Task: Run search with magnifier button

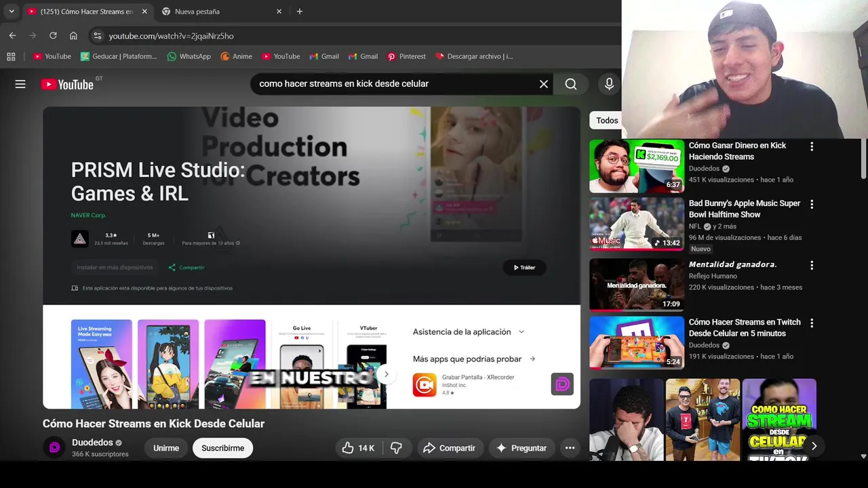Action: pyautogui.click(x=571, y=84)
